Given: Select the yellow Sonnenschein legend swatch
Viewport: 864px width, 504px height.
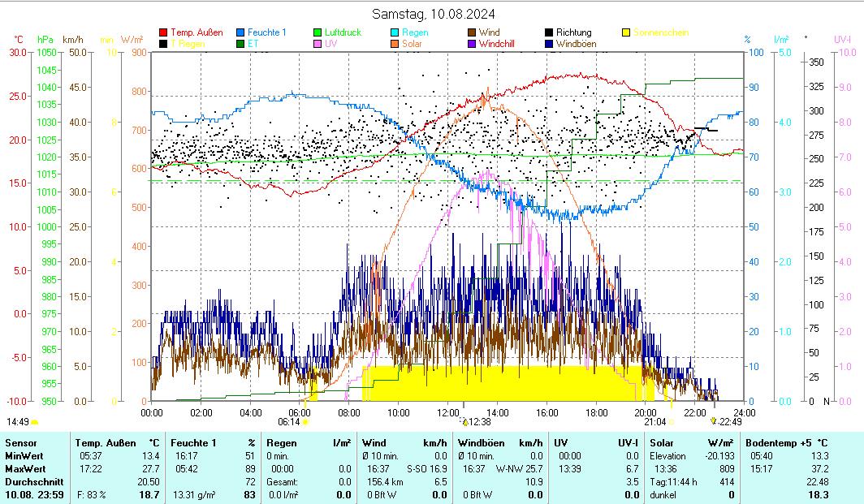Looking at the screenshot, I should click(x=627, y=33).
